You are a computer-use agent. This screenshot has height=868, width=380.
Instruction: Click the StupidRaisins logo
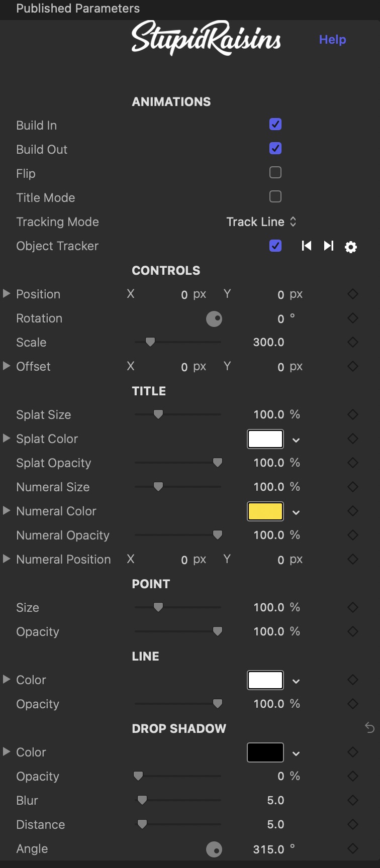[206, 37]
